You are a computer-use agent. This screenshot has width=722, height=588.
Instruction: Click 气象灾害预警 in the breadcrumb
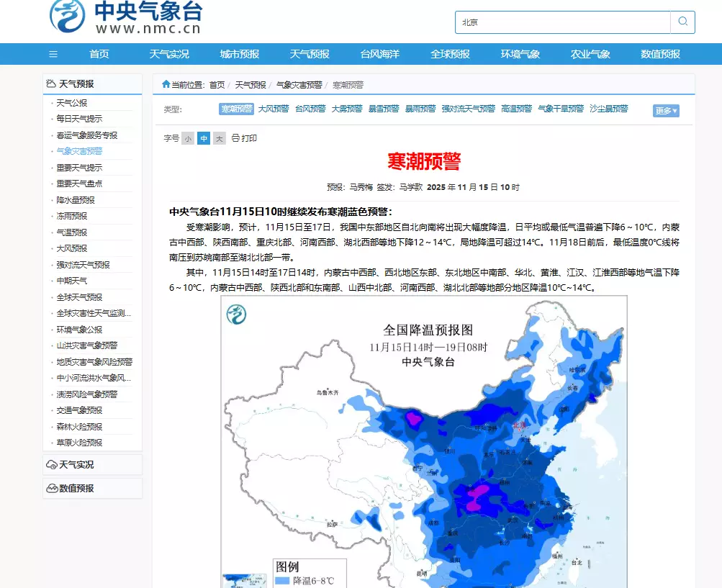299,85
